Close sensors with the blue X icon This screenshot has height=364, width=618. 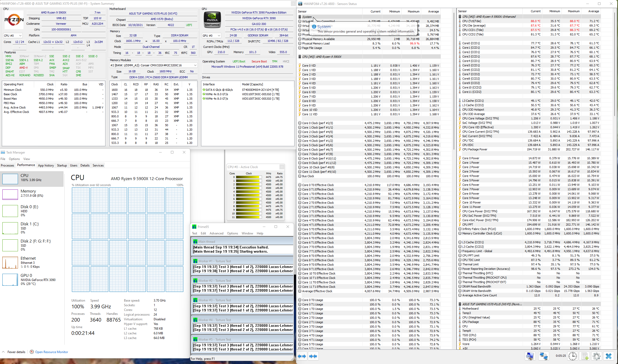(609, 356)
